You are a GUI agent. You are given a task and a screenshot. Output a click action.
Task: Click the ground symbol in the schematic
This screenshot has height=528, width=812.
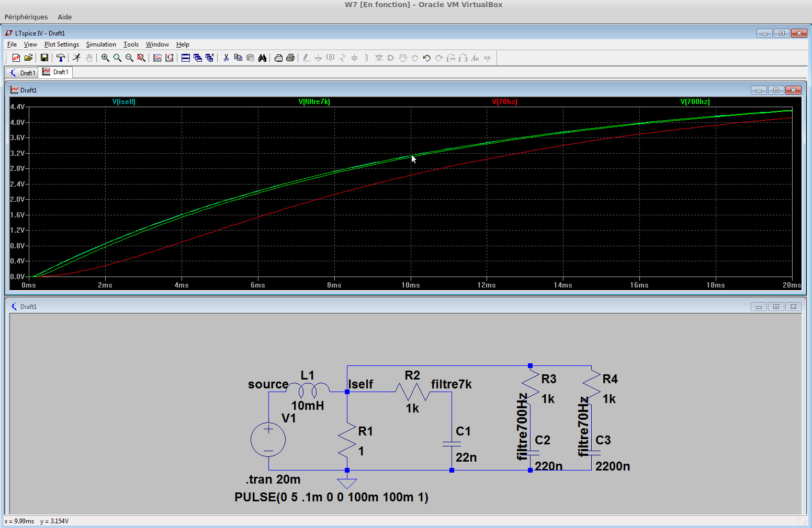click(x=347, y=483)
